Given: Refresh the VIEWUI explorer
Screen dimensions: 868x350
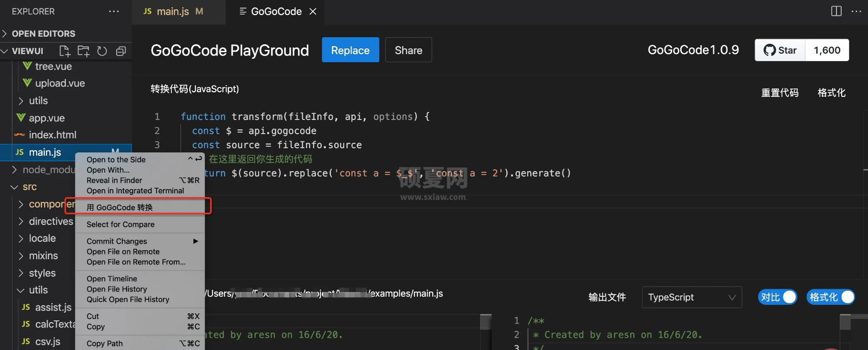Looking at the screenshot, I should [102, 51].
